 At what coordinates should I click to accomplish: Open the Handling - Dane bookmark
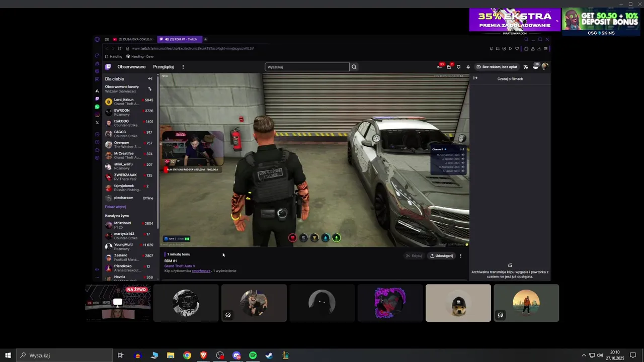pyautogui.click(x=139, y=56)
